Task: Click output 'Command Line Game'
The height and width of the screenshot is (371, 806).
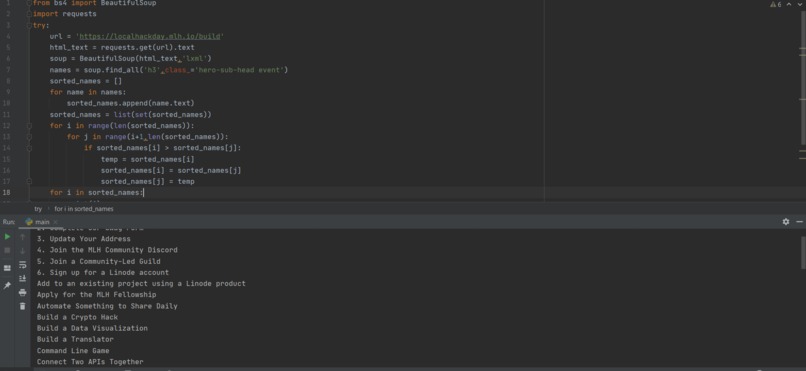Action: coord(73,351)
